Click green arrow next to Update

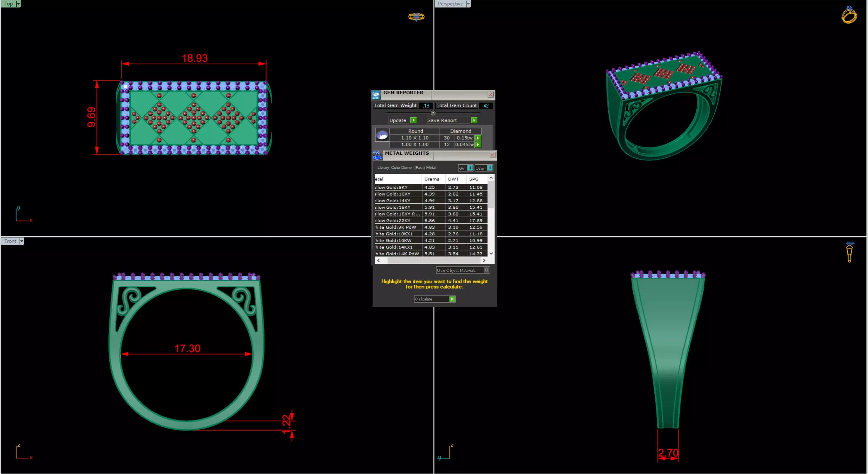pos(414,120)
